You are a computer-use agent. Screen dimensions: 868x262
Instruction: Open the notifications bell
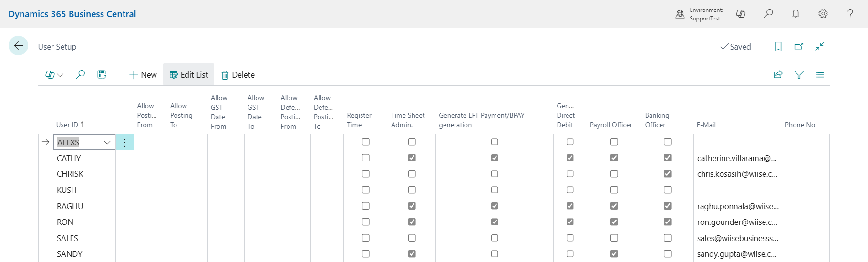[x=796, y=14]
